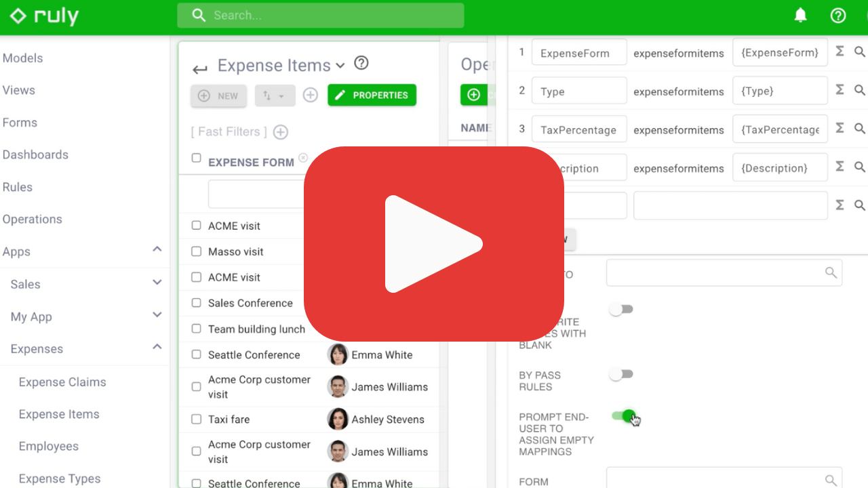Click the back arrow beside Expense Items
Image resolution: width=868 pixels, height=488 pixels.
[x=199, y=68]
